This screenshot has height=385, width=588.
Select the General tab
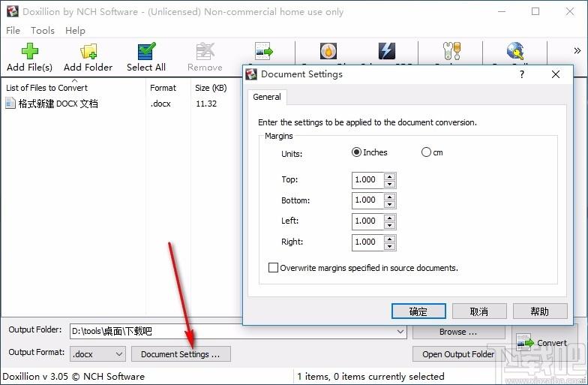267,97
